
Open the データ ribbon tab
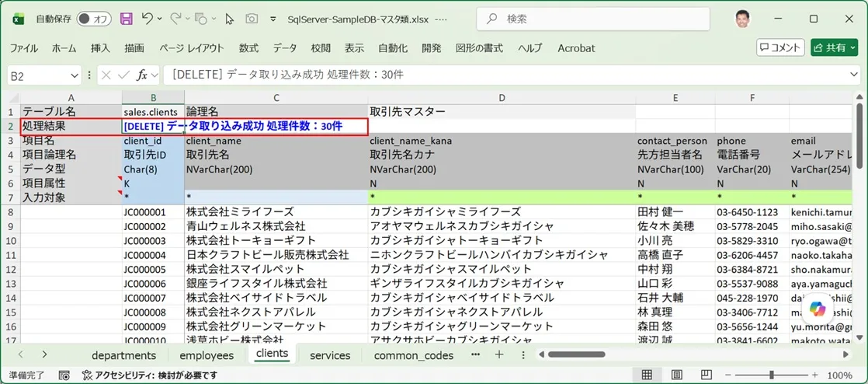[x=284, y=48]
